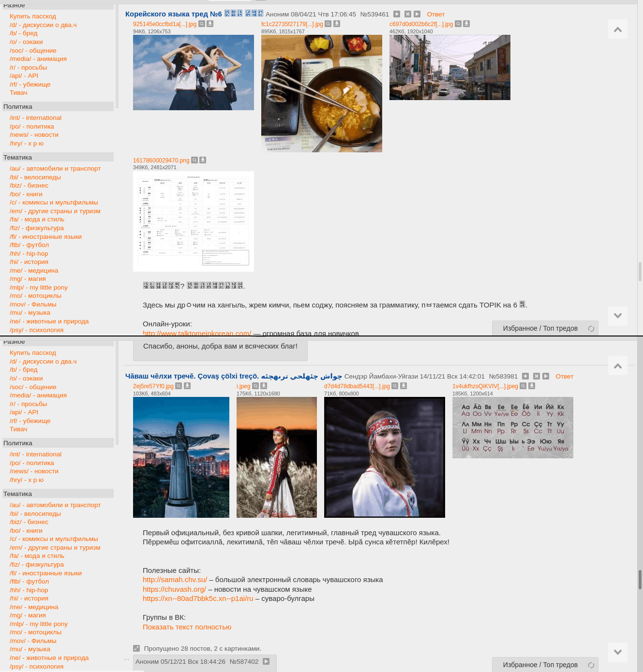The height and width of the screenshot is (672, 643).
Task: Enlarge the Korean street photo thumbnail
Action: [x=450, y=67]
